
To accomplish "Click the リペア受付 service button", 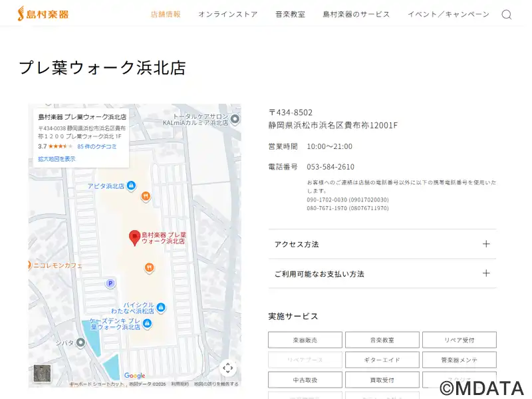I will click(x=460, y=340).
